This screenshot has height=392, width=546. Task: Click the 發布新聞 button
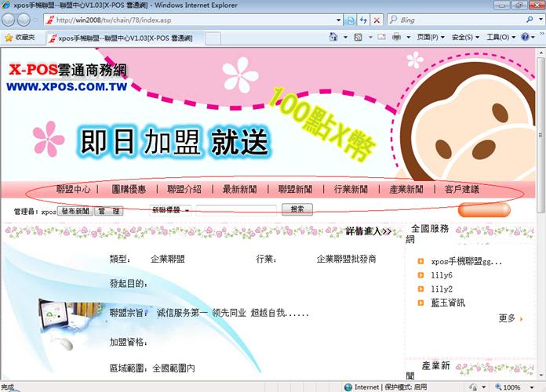(75, 211)
